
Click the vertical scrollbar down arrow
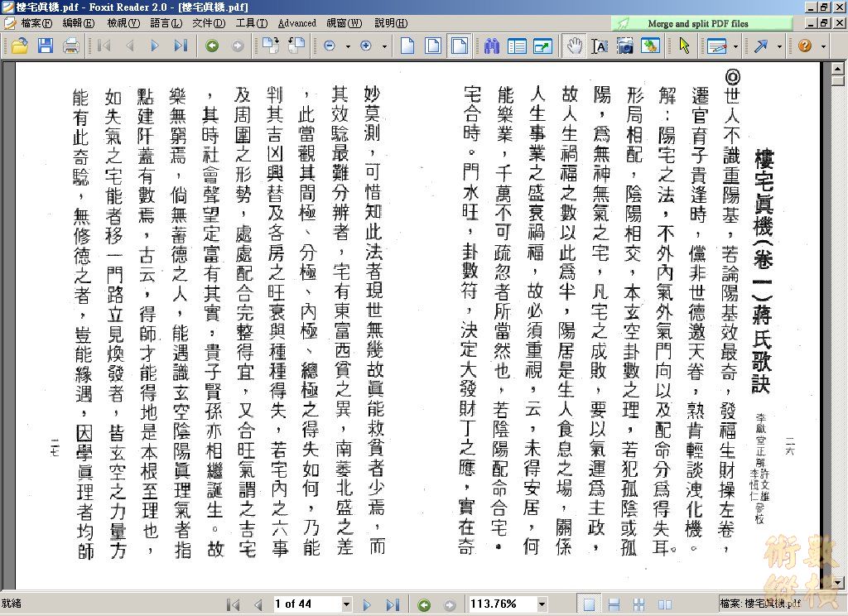pyautogui.click(x=838, y=583)
